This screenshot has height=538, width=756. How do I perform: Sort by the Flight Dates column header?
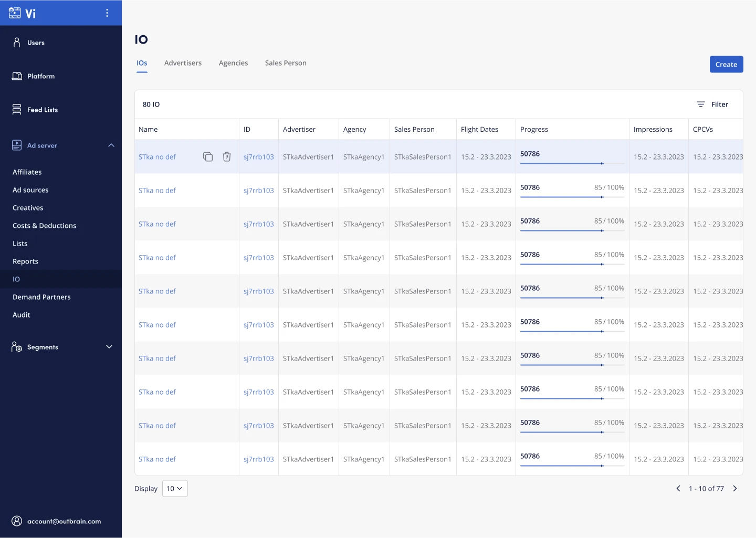479,130
